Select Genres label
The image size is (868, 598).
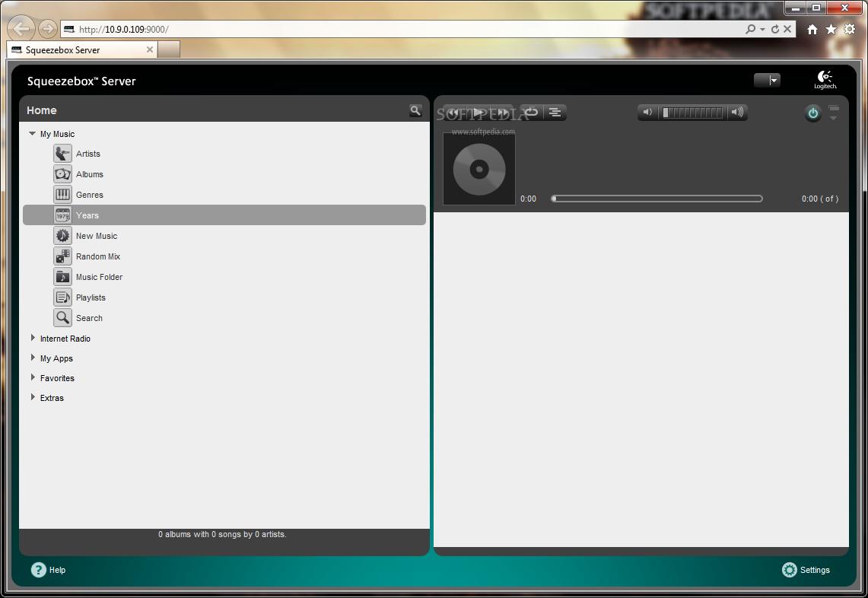(90, 195)
